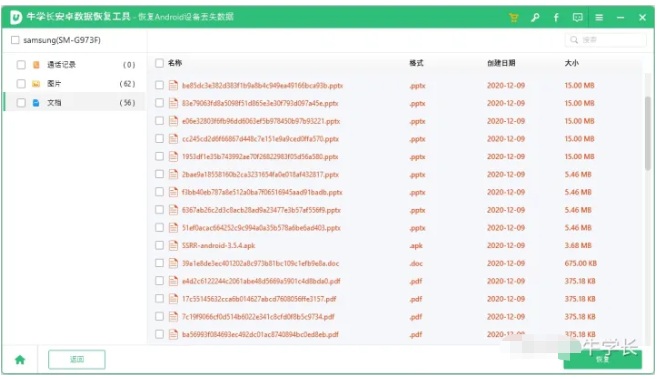
Task: Check the f3bb40eb pptx file checkbox
Action: coord(159,192)
